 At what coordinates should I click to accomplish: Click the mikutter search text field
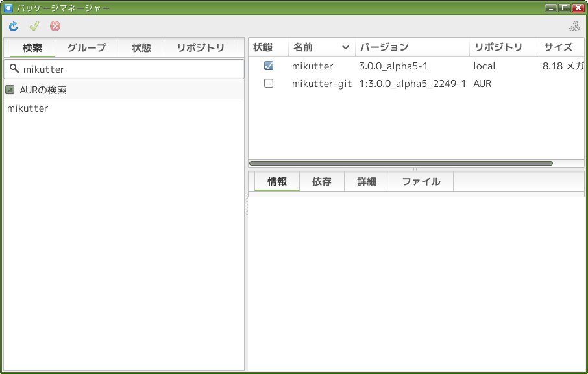(124, 69)
